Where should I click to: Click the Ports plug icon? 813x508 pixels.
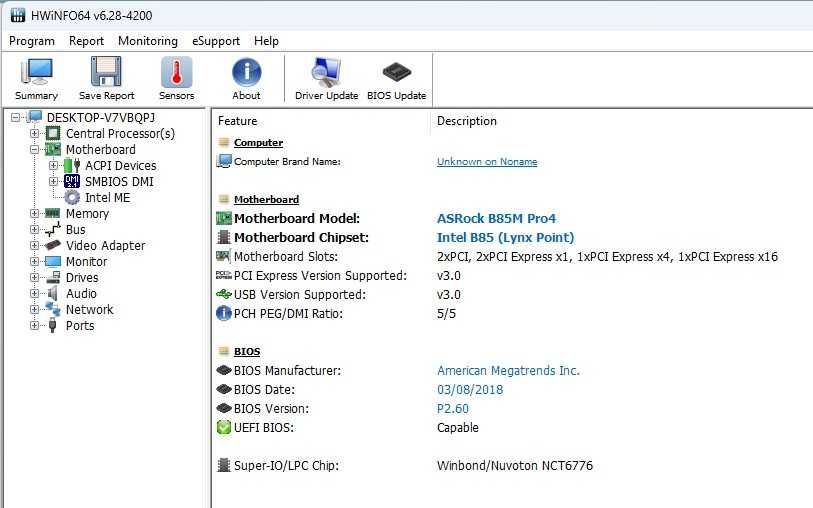(52, 326)
